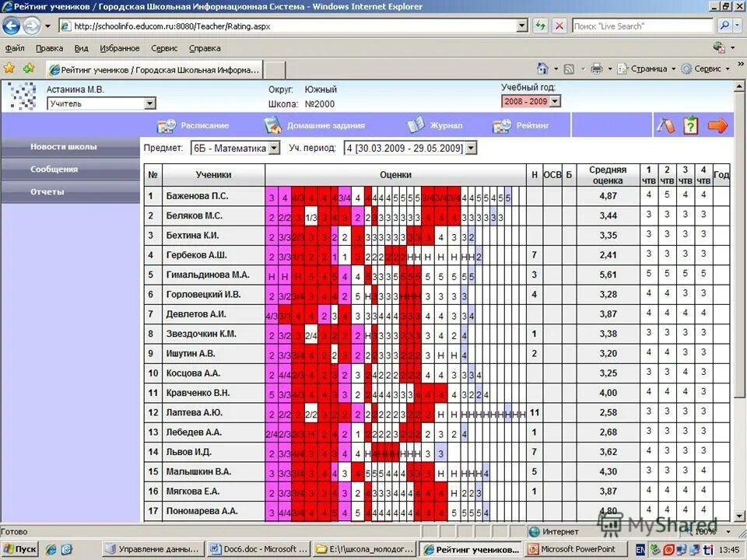The width and height of the screenshot is (747, 560).
Task: Click the Internet Explorer quick launch icon
Action: 51,550
